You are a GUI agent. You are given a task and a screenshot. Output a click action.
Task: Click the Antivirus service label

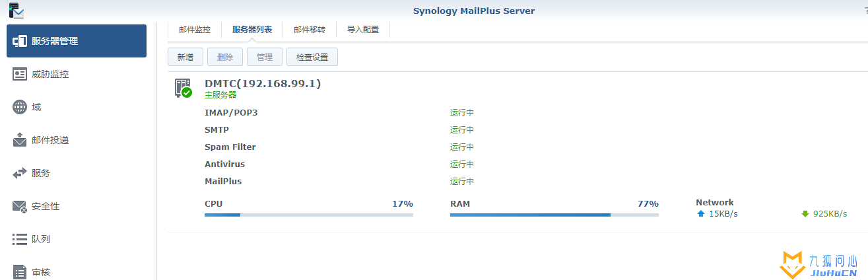[x=224, y=164]
